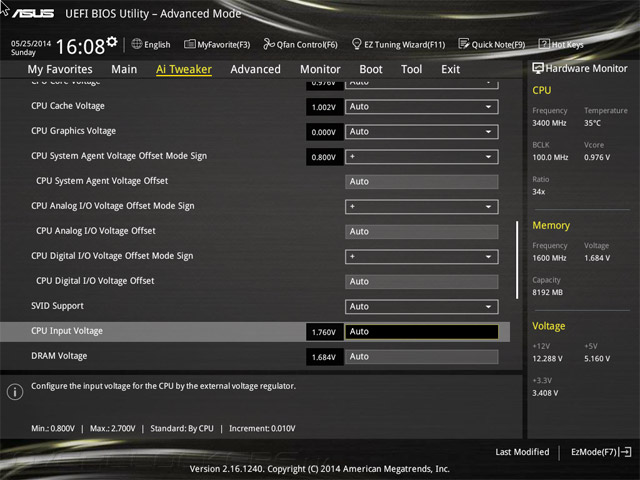Open CPU Digital I/O Voltage Offset Mode Sign dropdown
Image resolution: width=640 pixels, height=480 pixels.
422,257
